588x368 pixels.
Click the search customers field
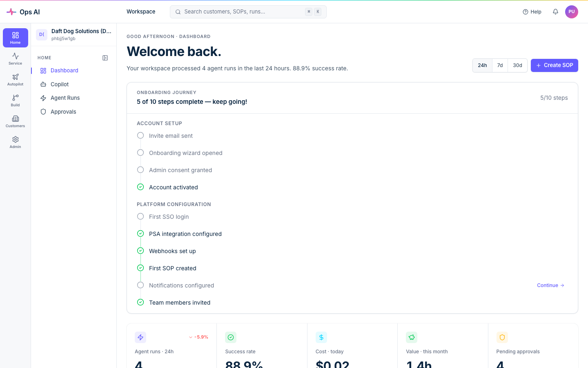(x=248, y=12)
